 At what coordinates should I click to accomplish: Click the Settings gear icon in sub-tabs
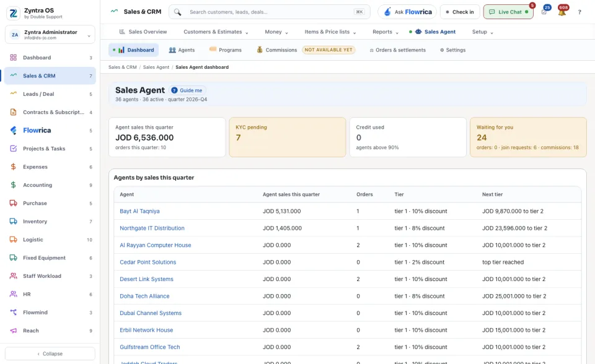442,50
